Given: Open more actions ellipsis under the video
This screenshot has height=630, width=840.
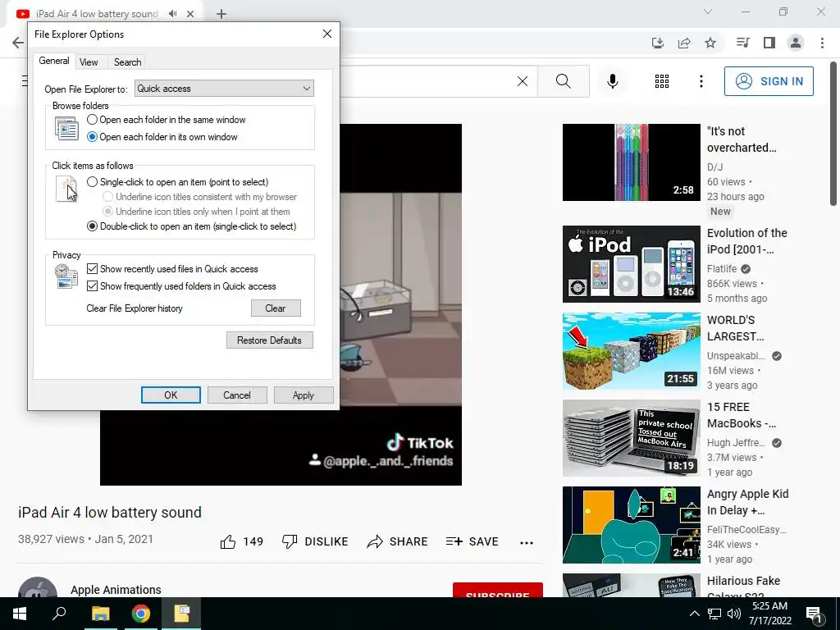Looking at the screenshot, I should click(527, 543).
